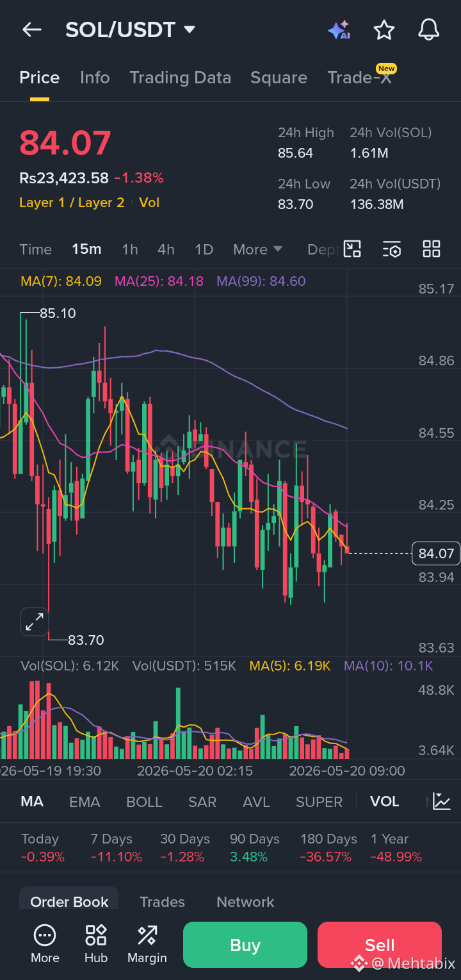461x980 pixels.
Task: Toggle the SAR indicator
Action: [202, 802]
